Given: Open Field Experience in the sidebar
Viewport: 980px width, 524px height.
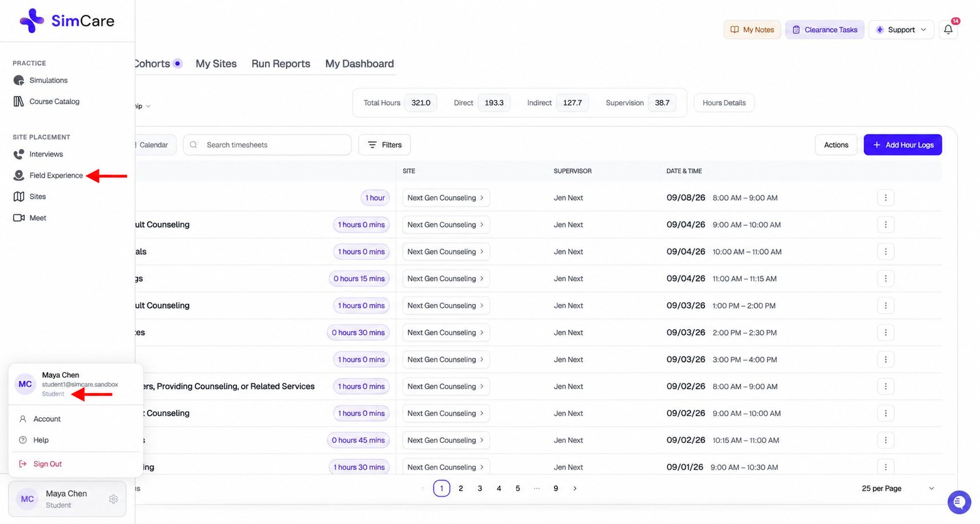Looking at the screenshot, I should (x=48, y=175).
